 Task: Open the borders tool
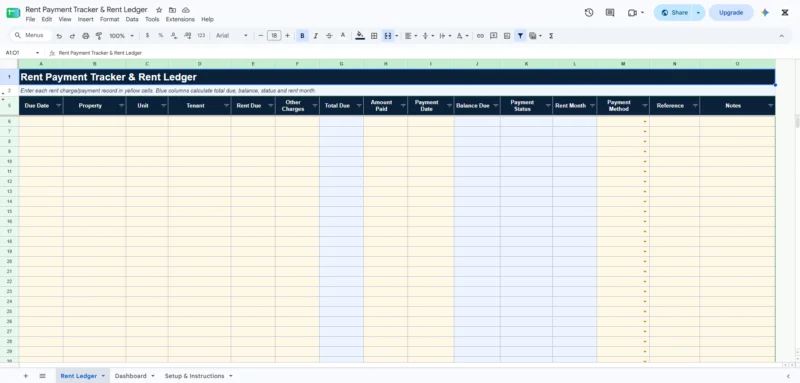point(374,36)
